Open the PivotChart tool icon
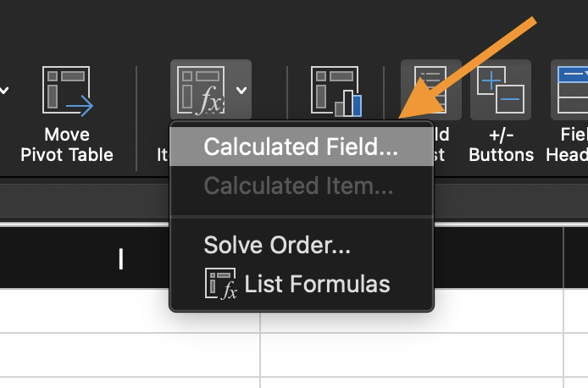Viewport: 588px width, 388px height. [x=336, y=91]
